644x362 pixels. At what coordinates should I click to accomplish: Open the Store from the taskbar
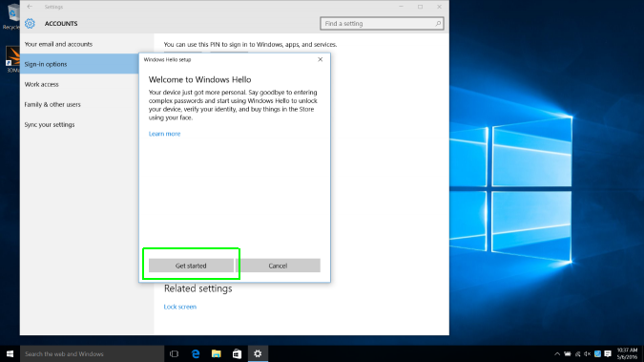237,353
